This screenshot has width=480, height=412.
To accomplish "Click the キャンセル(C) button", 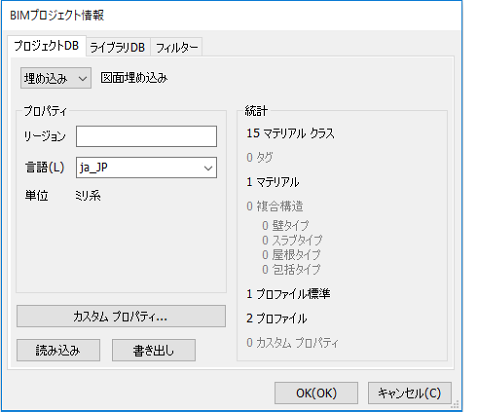I will coord(410,393).
